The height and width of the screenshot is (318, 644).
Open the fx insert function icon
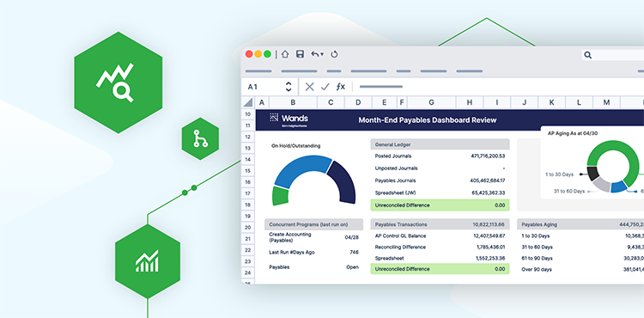tap(341, 87)
